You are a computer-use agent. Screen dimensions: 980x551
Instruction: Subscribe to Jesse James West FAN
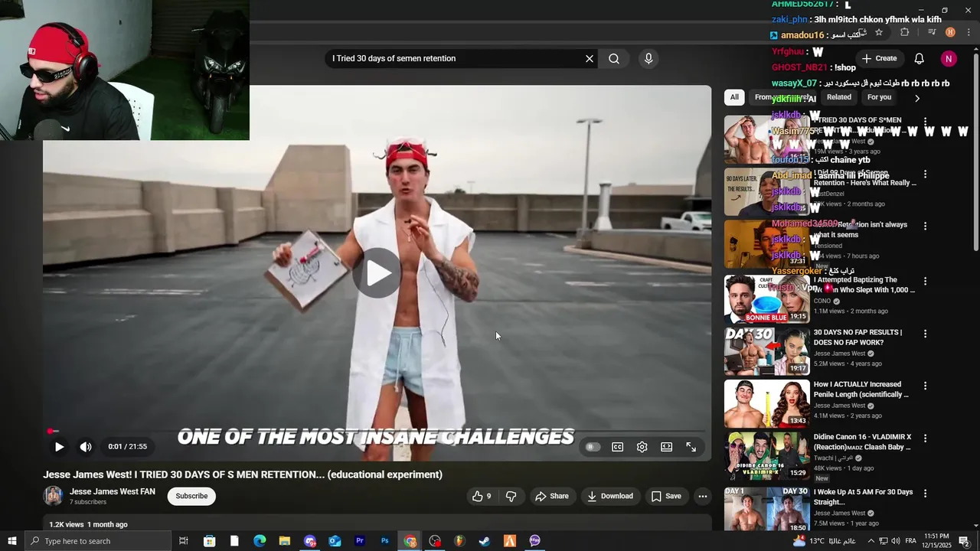pyautogui.click(x=191, y=496)
